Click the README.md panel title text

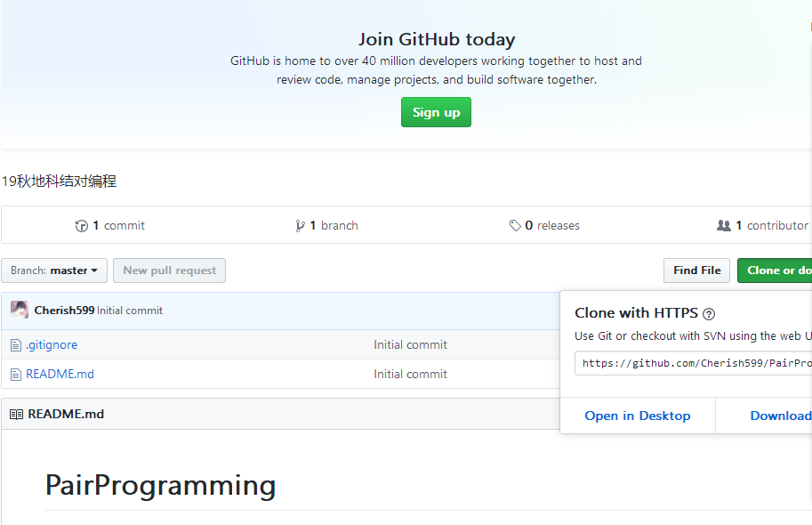[x=66, y=414]
